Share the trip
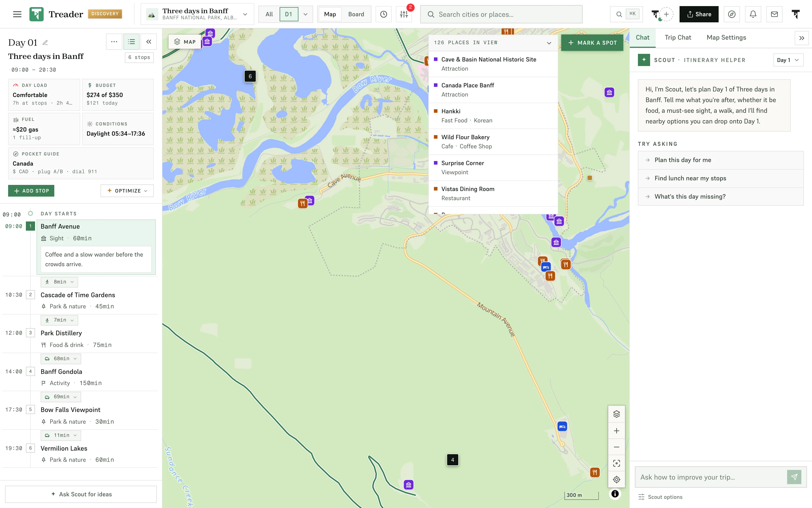This screenshot has height=508, width=812. click(x=699, y=14)
